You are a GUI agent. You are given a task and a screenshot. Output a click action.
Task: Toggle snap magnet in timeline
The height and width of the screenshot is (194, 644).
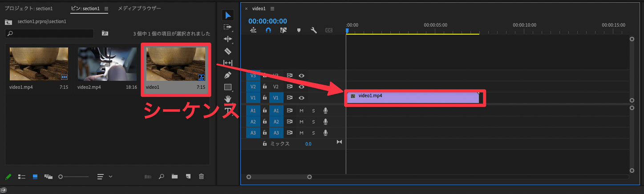[268, 30]
